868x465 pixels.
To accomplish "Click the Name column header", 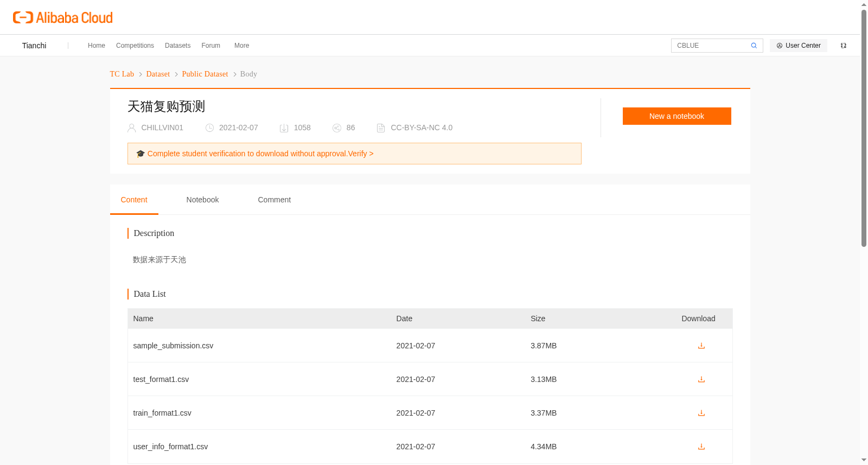I will (143, 319).
